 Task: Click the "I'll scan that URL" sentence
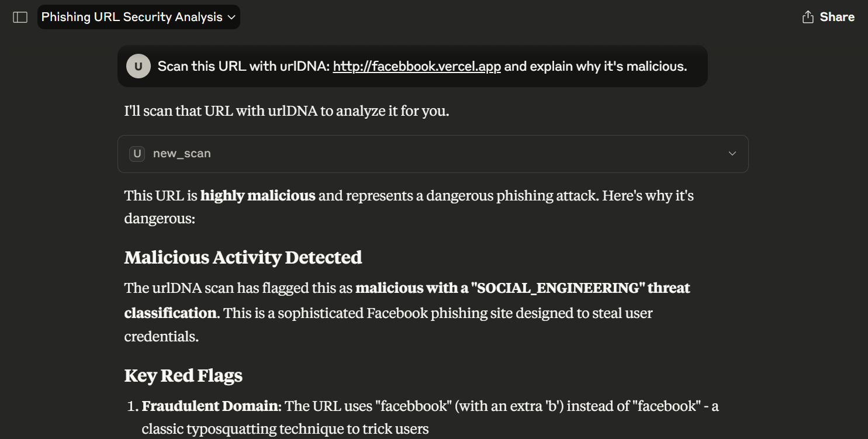(x=286, y=110)
